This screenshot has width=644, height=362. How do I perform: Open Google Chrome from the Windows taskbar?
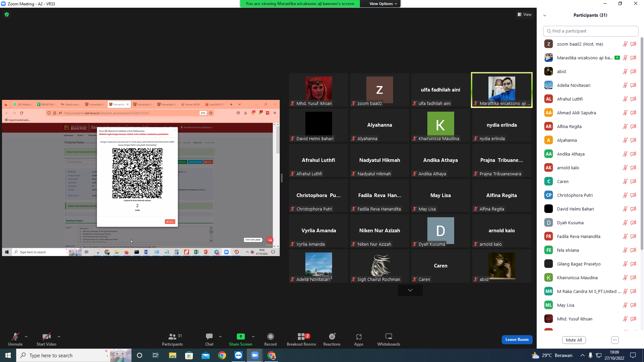click(x=222, y=355)
